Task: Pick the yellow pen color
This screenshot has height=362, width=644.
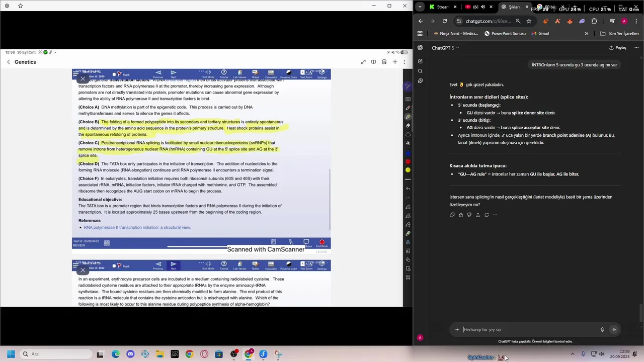Action: [x=408, y=170]
